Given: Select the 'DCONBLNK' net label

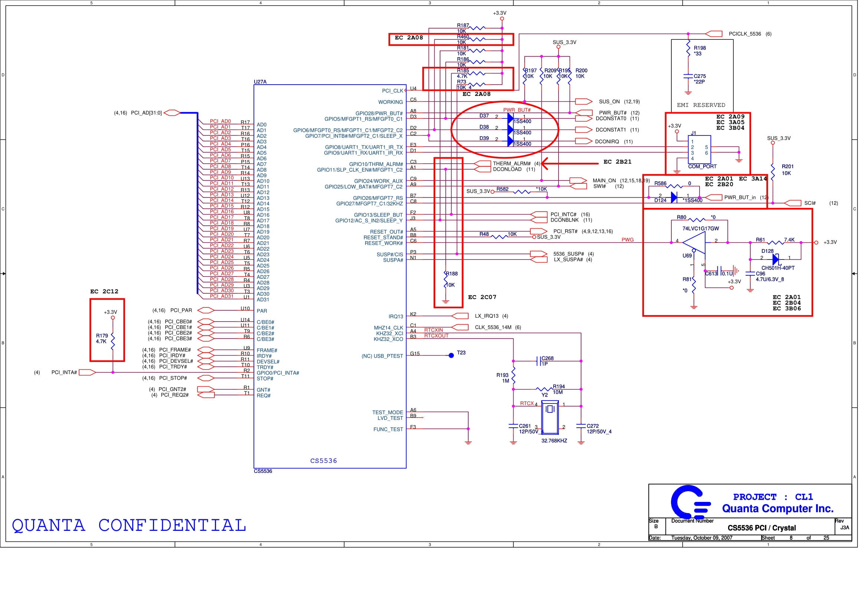Looking at the screenshot, I should 564,221.
